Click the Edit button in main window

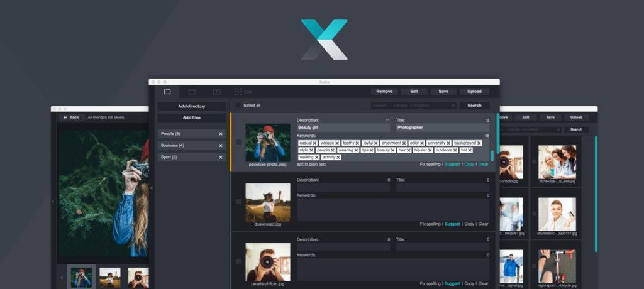(414, 92)
